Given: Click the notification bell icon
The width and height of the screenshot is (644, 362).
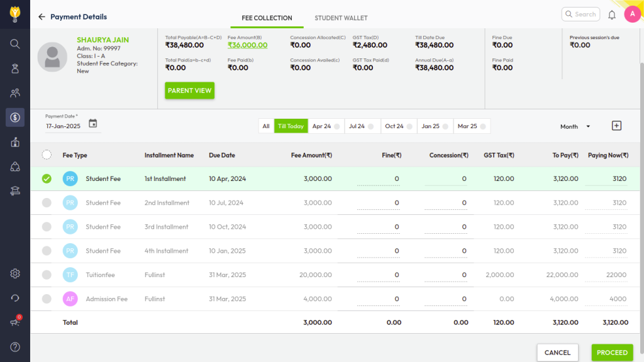Looking at the screenshot, I should tap(612, 14).
